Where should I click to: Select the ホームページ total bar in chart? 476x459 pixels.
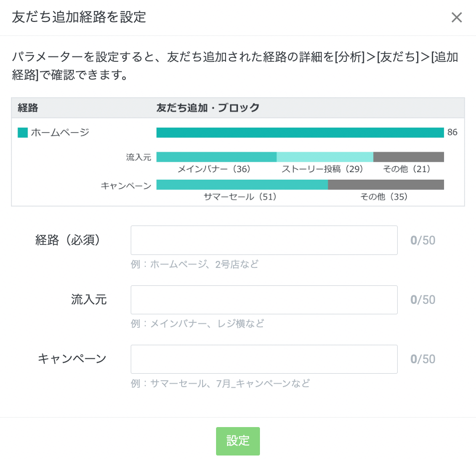click(300, 133)
